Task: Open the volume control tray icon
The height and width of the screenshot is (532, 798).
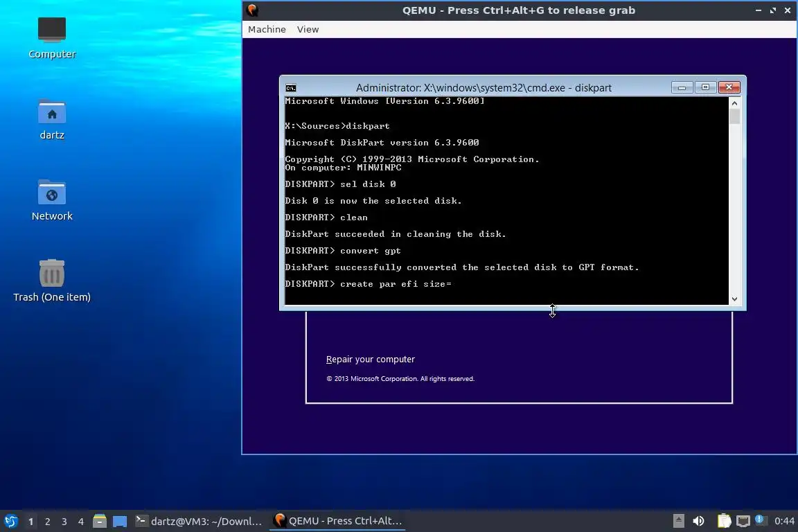Action: [699, 521]
